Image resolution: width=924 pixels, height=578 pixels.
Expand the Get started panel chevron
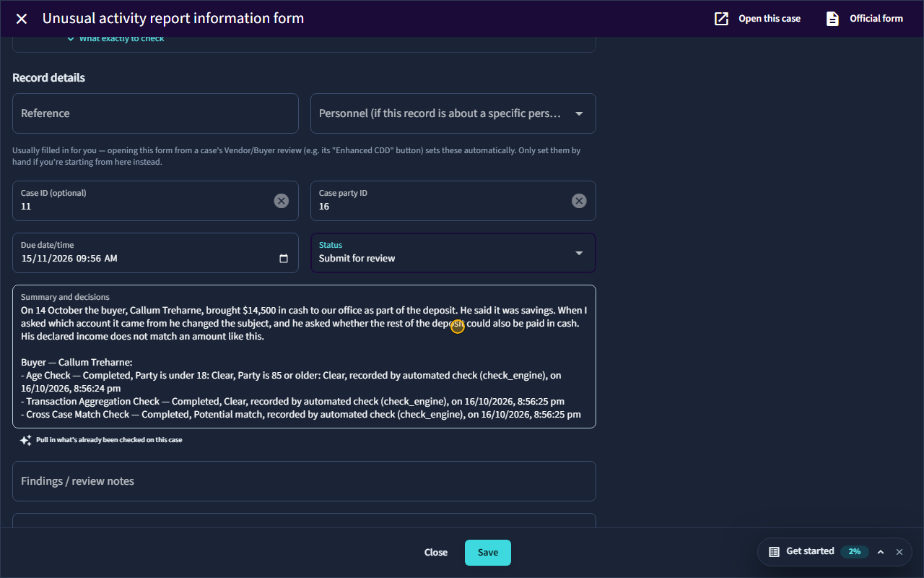point(881,551)
